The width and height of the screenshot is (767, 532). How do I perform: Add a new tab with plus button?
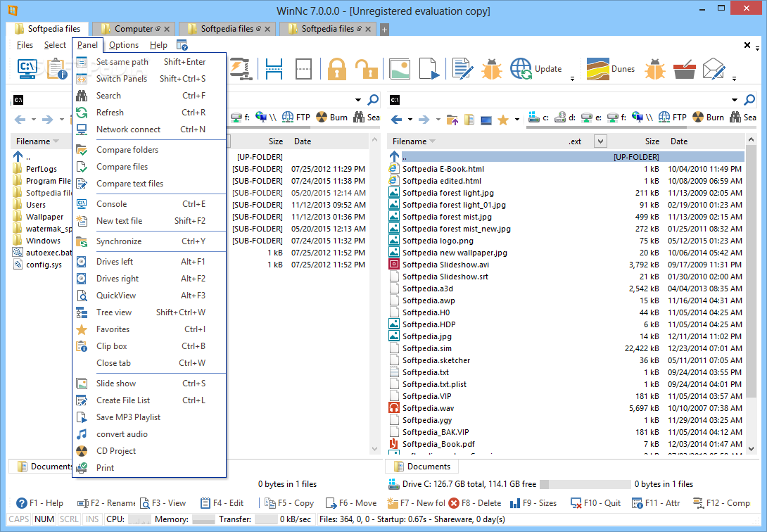384,30
